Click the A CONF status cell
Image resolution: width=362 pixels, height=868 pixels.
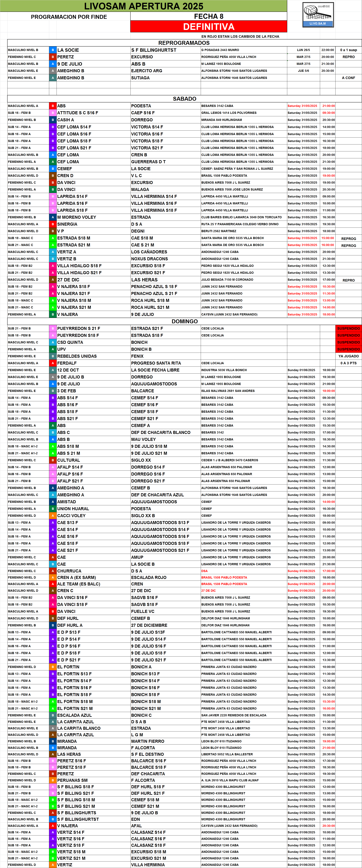coord(348,78)
